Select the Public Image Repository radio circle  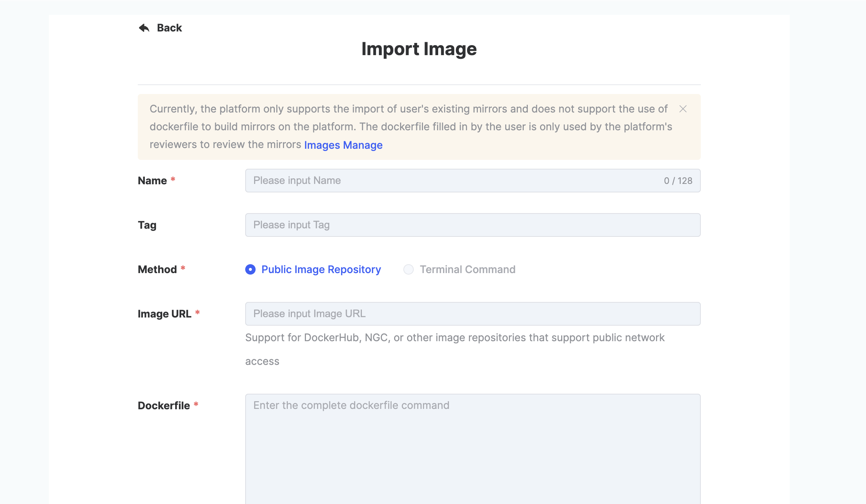click(250, 269)
